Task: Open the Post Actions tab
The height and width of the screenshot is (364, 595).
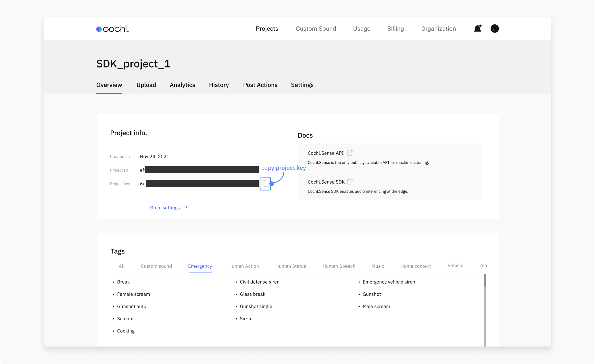Action: pos(260,85)
